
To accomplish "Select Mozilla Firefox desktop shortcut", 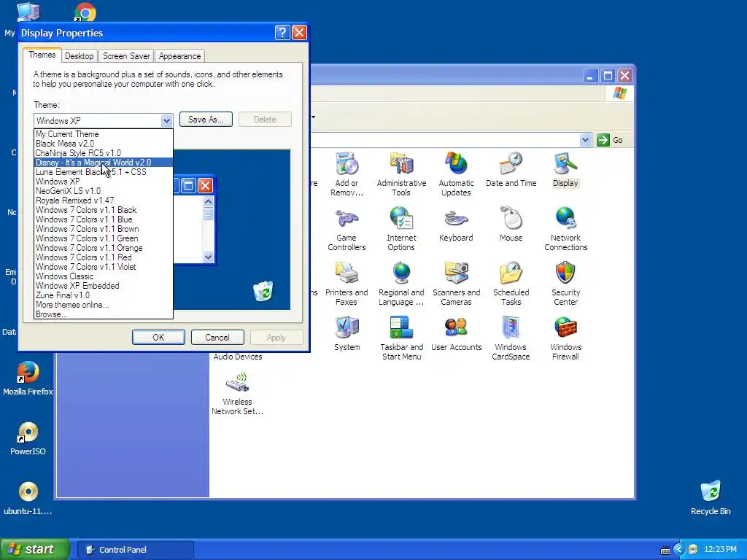I will click(x=28, y=378).
